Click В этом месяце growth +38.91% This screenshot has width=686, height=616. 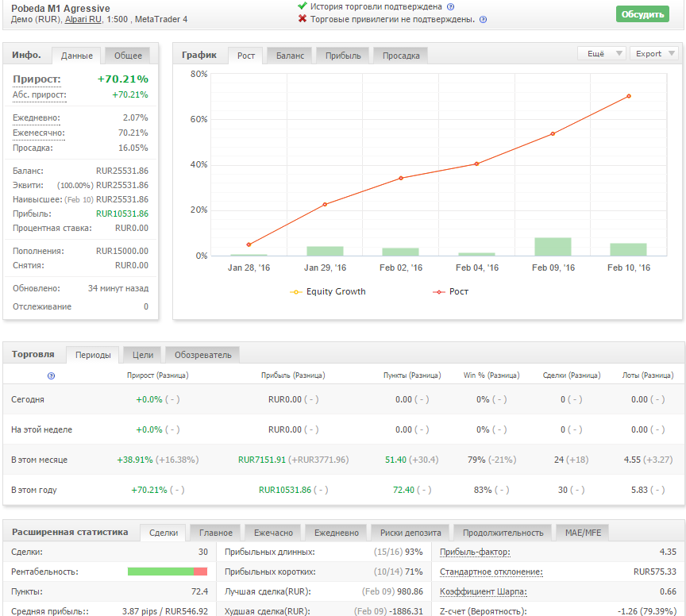135,460
